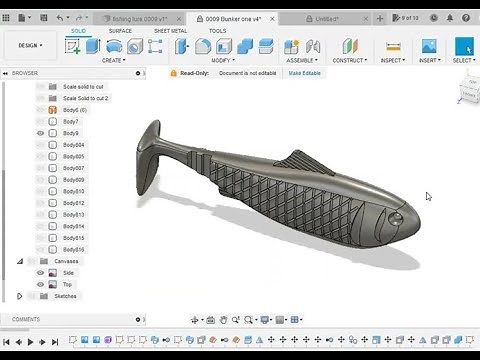Viewport: 480px width, 360px height.
Task: Open the INSPECT dropdown menu
Action: click(393, 60)
